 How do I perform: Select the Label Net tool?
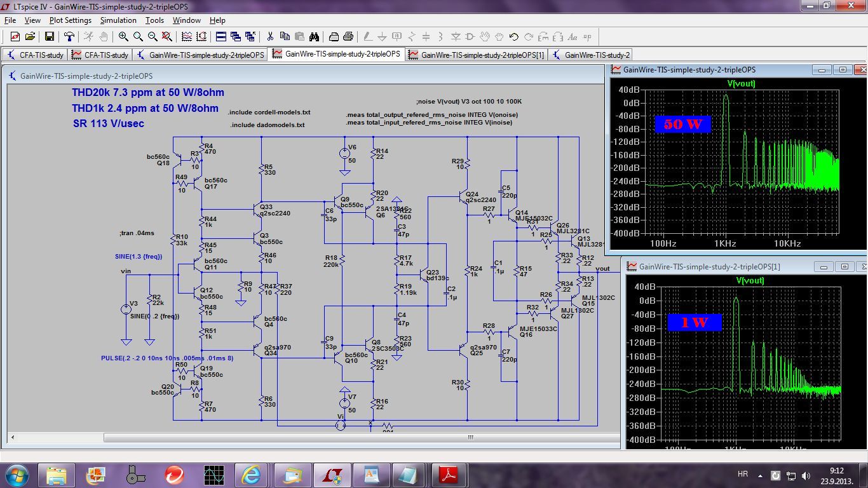tap(397, 37)
